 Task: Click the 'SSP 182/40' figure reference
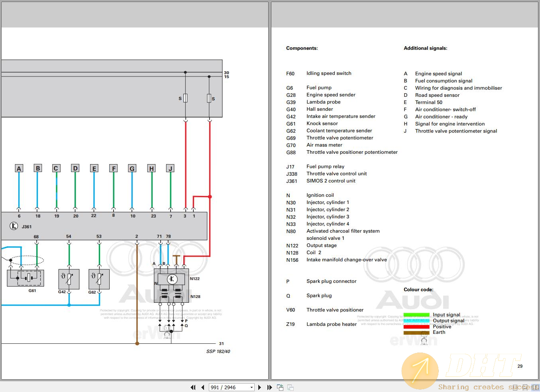pos(218,351)
